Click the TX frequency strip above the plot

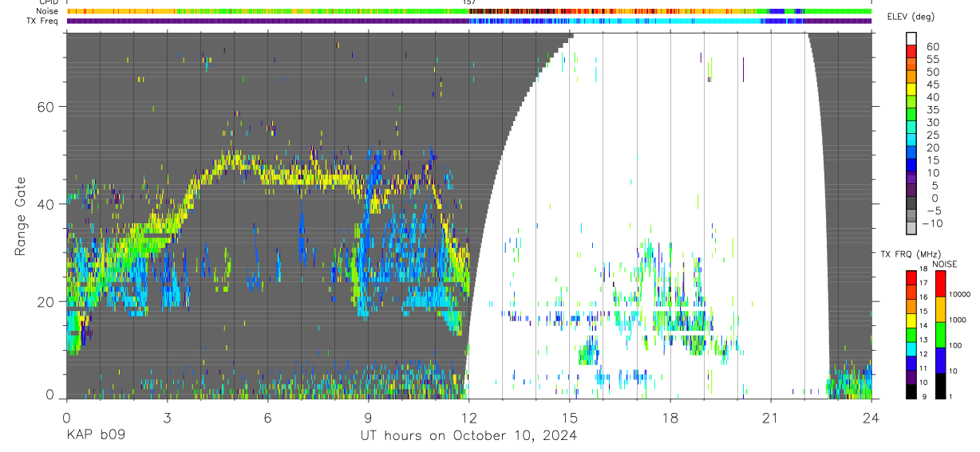(x=469, y=21)
